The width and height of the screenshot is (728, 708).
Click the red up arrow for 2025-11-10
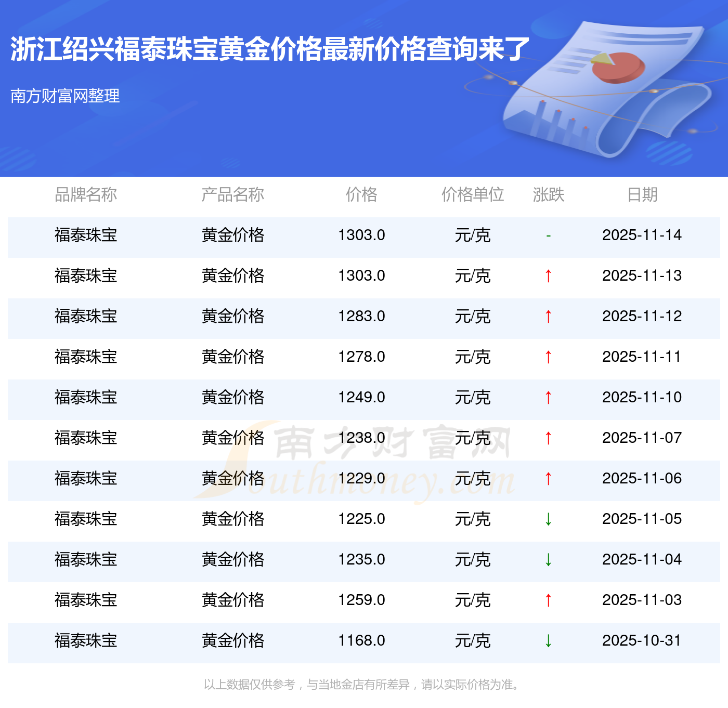tap(548, 398)
